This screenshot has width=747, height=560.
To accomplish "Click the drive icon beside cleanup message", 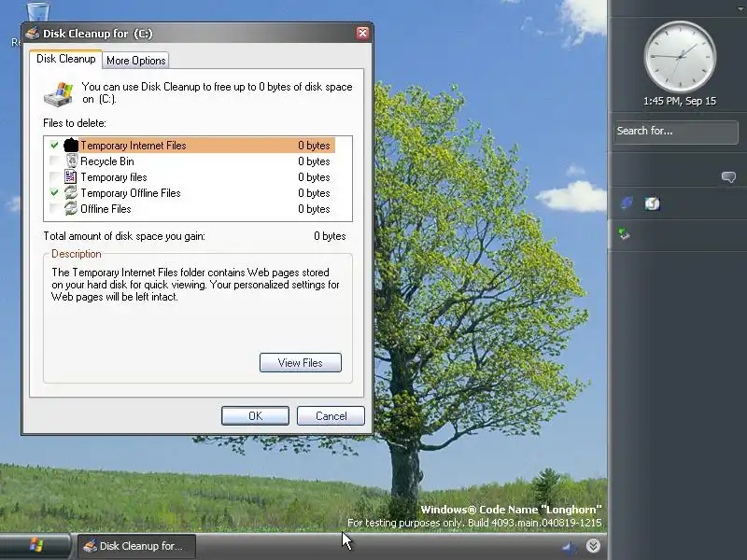I will pyautogui.click(x=59, y=94).
